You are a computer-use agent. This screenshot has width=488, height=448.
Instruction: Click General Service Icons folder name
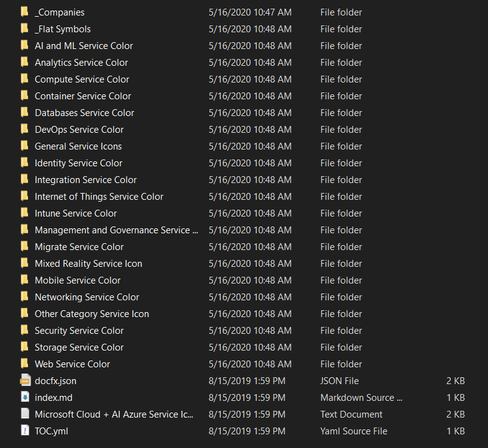tap(78, 146)
